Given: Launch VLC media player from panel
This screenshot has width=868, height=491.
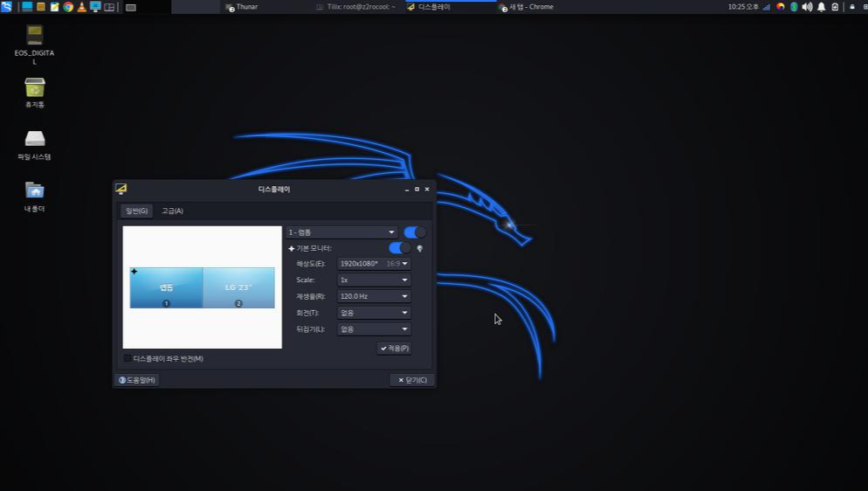Looking at the screenshot, I should pos(82,7).
